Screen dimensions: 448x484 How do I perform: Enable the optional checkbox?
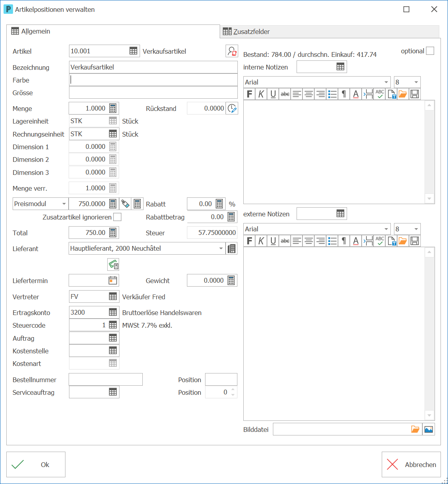[x=430, y=51]
